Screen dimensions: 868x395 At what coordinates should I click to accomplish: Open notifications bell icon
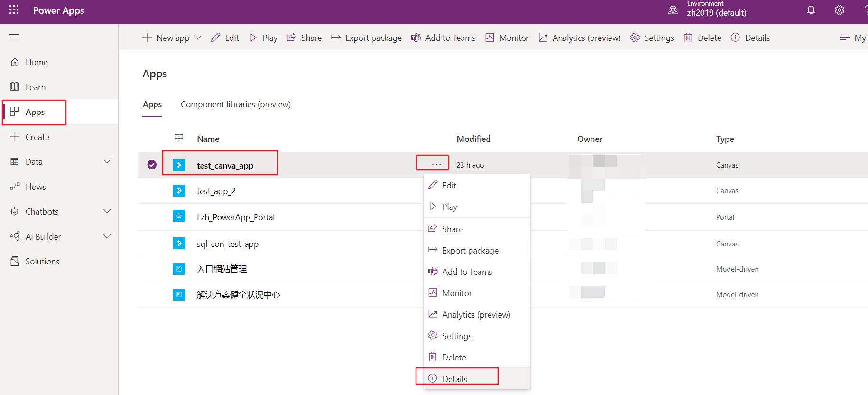pyautogui.click(x=811, y=10)
